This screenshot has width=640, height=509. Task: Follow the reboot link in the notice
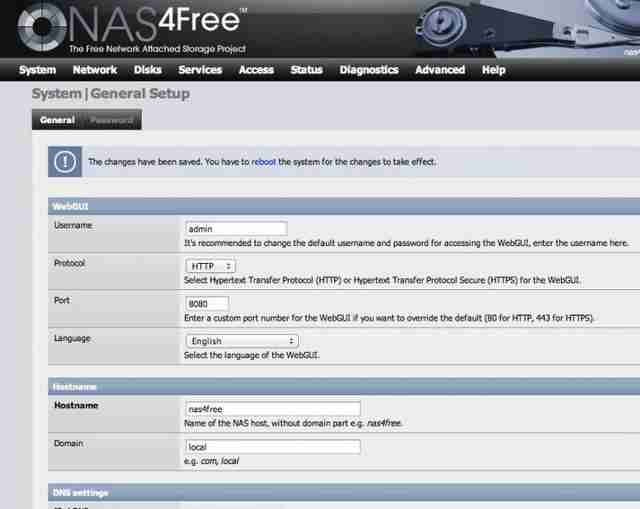point(263,162)
